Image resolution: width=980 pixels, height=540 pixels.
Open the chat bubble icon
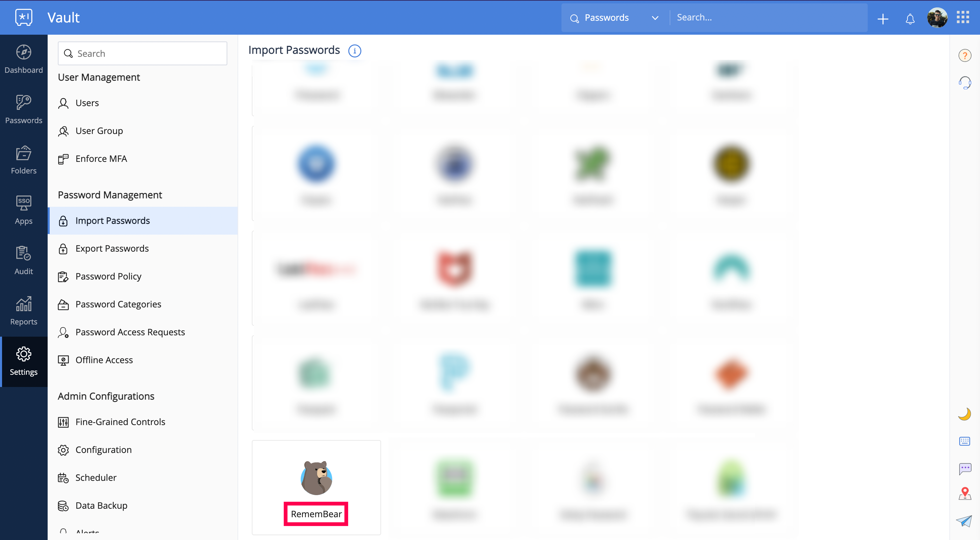[964, 469]
